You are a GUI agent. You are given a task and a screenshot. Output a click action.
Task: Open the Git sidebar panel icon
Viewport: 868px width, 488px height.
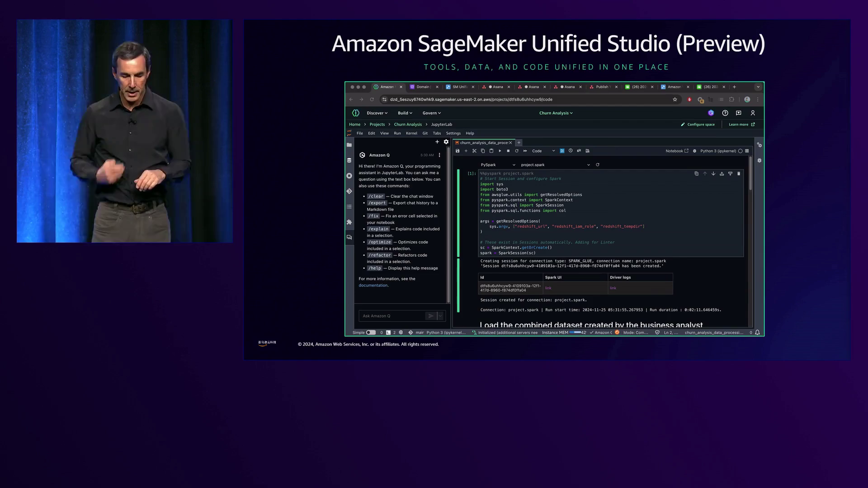point(349,191)
